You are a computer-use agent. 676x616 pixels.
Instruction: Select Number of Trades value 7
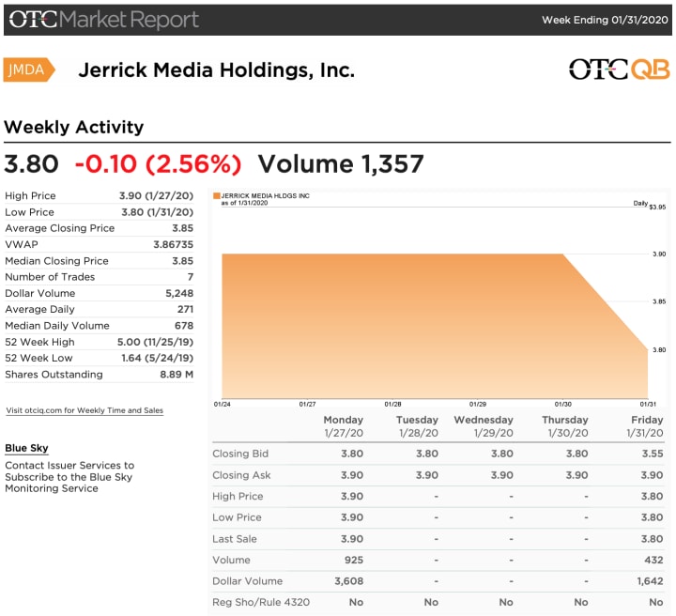(x=191, y=277)
